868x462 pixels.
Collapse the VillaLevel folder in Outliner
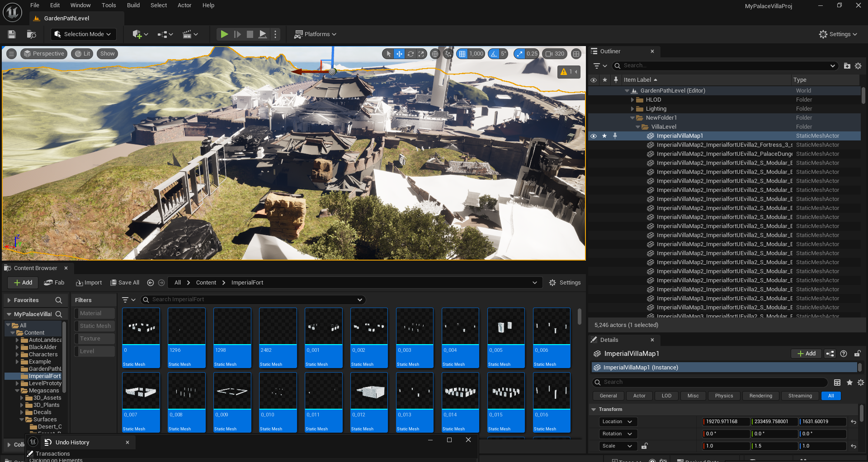638,127
